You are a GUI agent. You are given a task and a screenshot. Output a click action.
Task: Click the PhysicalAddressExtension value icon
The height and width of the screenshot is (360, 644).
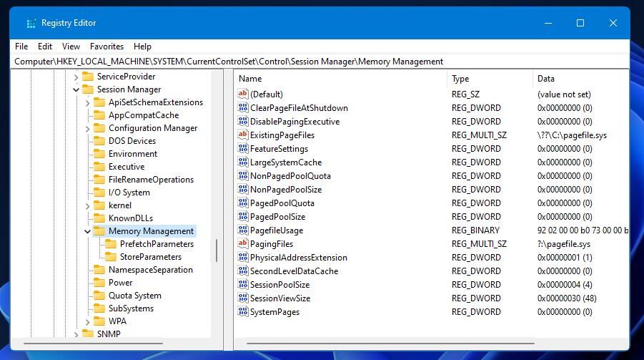coord(243,257)
